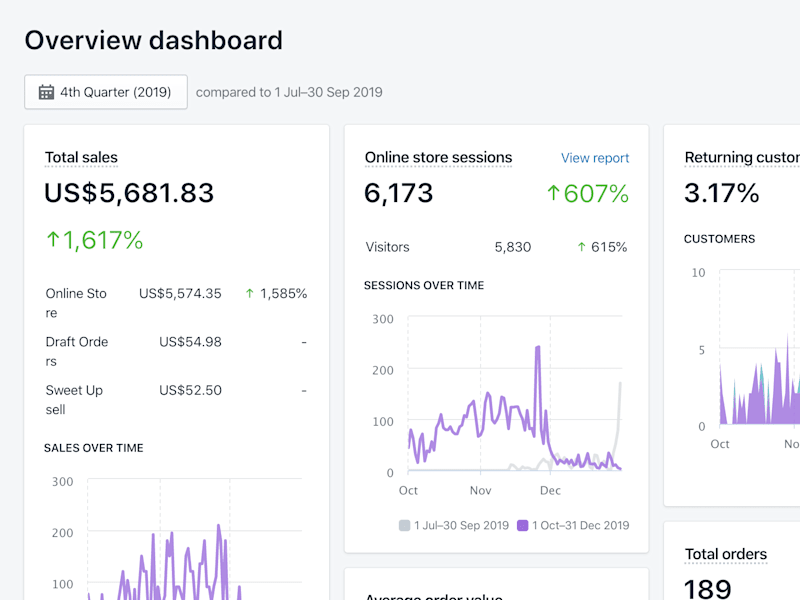
Task: Open the View report link
Action: (595, 158)
